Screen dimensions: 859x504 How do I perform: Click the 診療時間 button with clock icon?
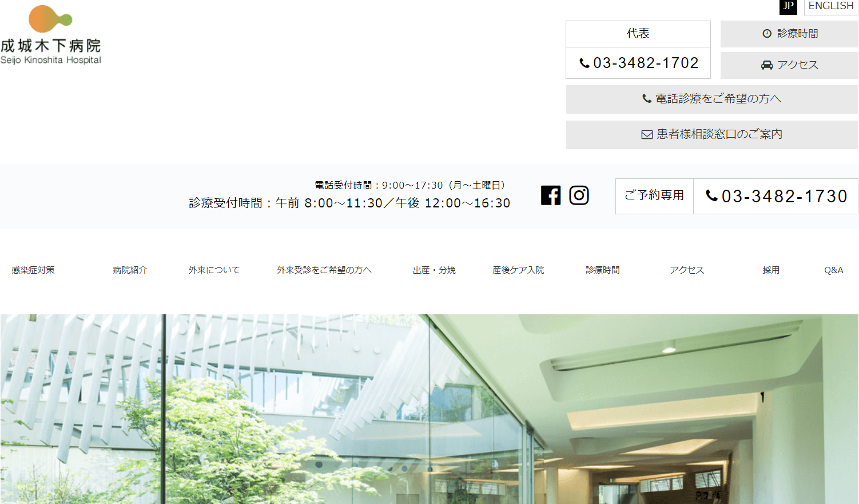coord(789,34)
